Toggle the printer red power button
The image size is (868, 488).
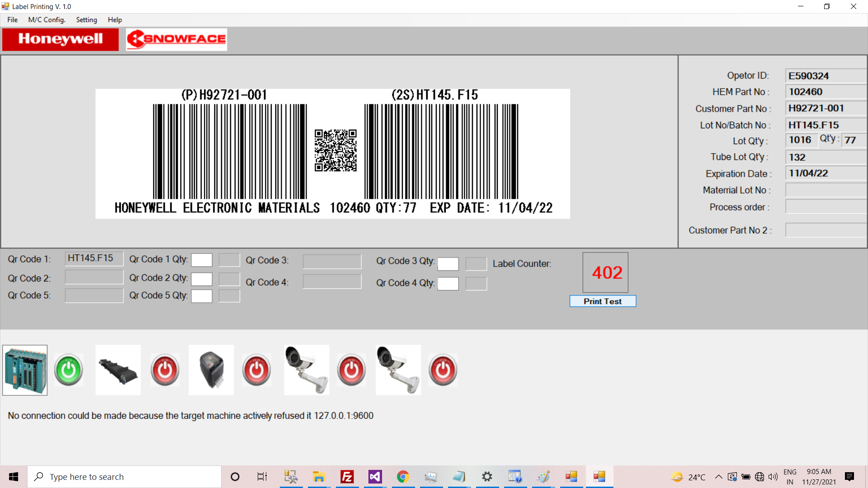tap(256, 370)
